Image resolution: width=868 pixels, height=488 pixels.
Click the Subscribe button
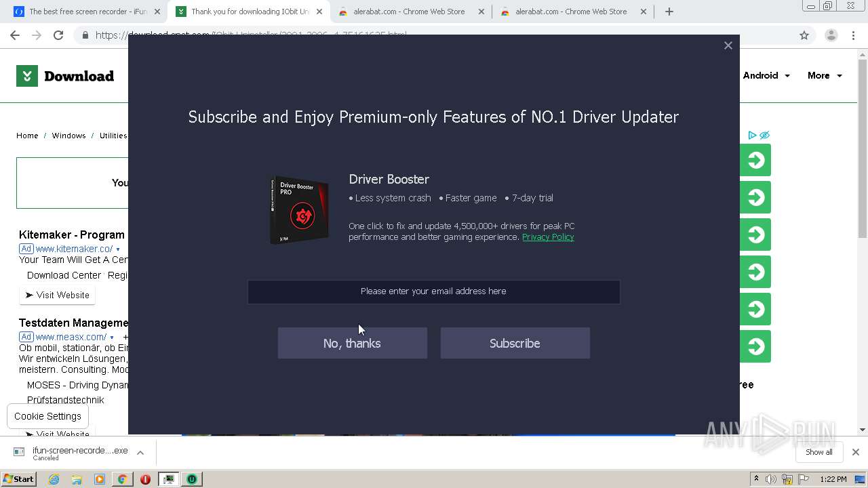click(515, 343)
